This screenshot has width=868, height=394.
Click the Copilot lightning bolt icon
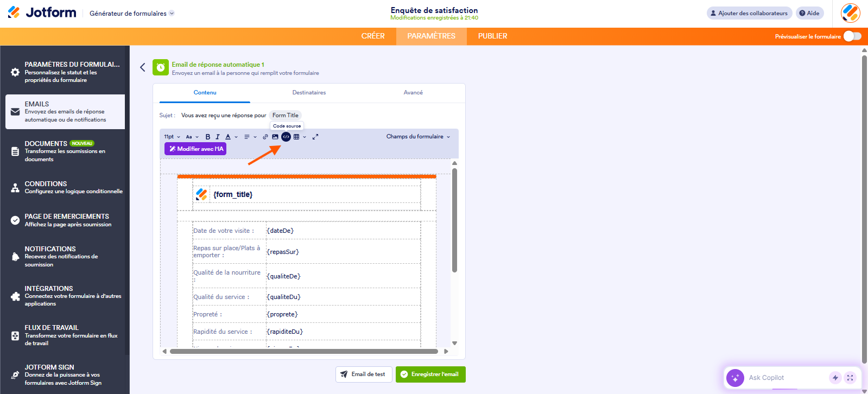[835, 378]
